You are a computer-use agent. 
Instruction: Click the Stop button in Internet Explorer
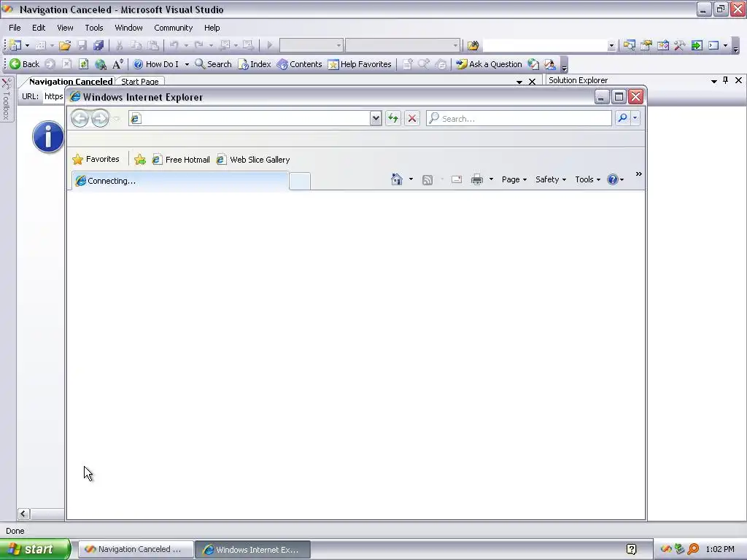tap(412, 119)
